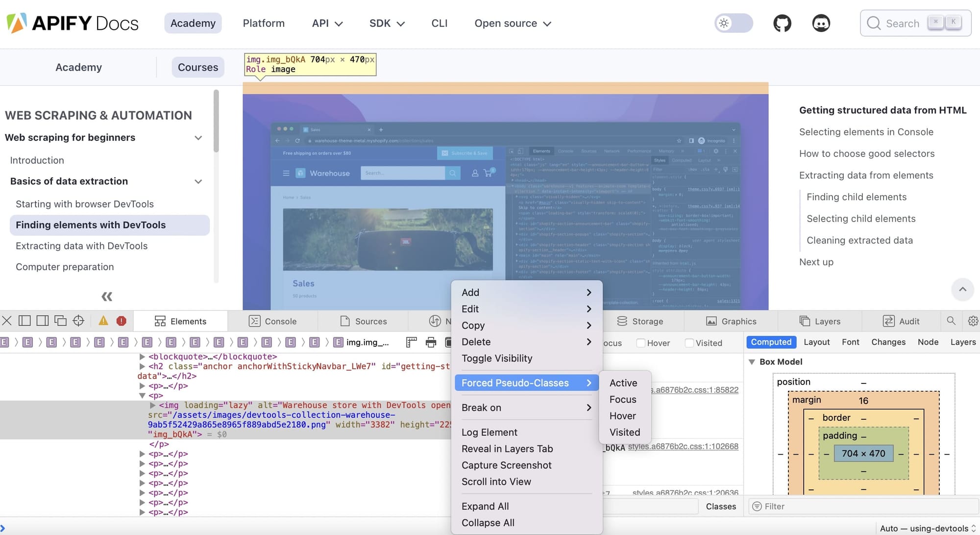Open Web Inspector settings gear
Image resolution: width=980 pixels, height=535 pixels.
972,321
